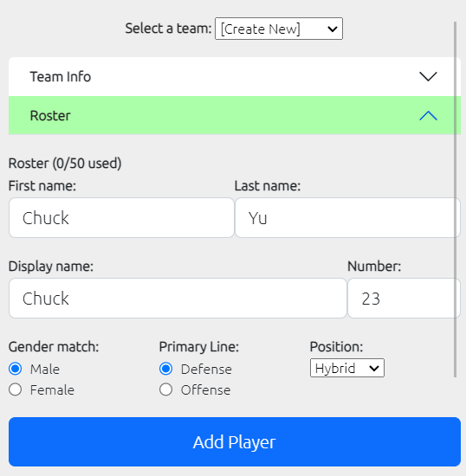
Task: Click the "Display name:" label
Action: [51, 267]
